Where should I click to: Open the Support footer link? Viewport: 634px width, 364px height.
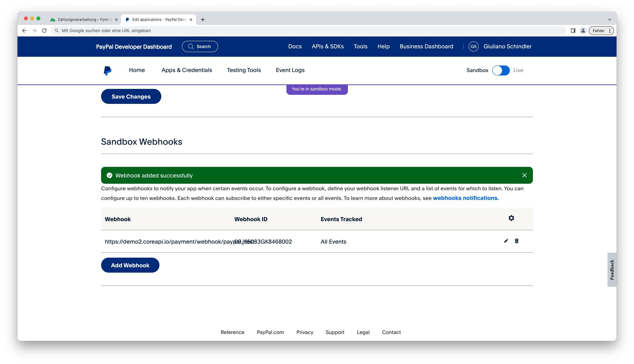tap(335, 332)
